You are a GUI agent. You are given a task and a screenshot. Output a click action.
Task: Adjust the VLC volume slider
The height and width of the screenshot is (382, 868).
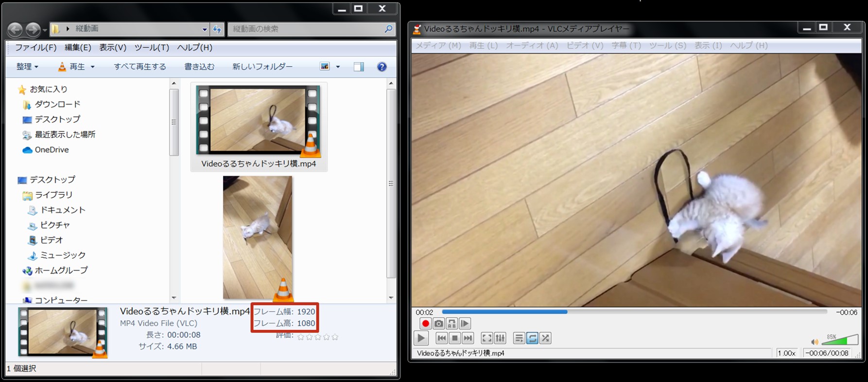click(x=840, y=339)
